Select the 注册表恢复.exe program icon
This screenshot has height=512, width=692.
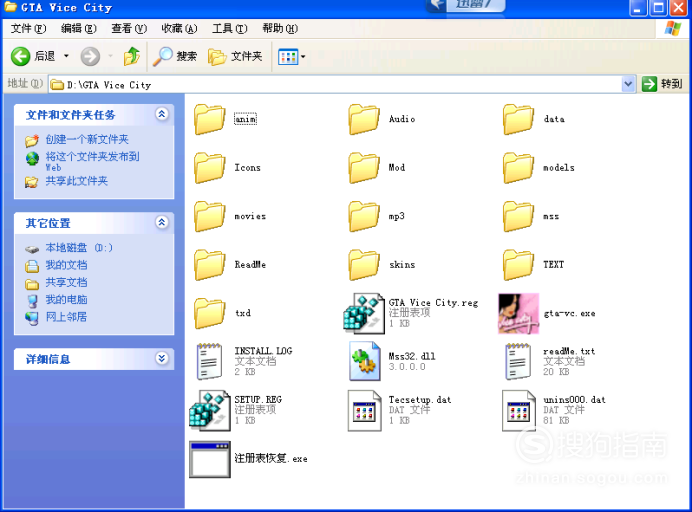(x=210, y=459)
